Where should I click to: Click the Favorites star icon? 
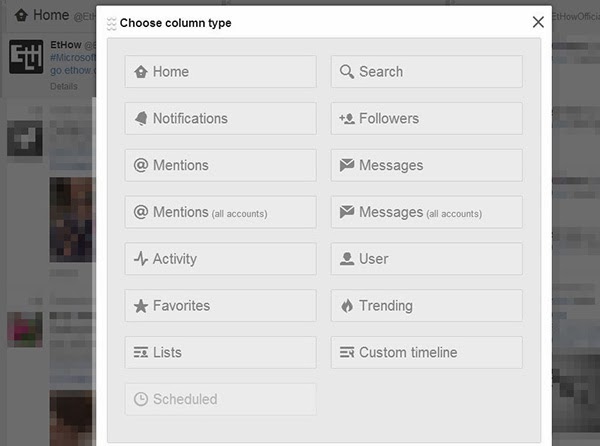pos(141,306)
